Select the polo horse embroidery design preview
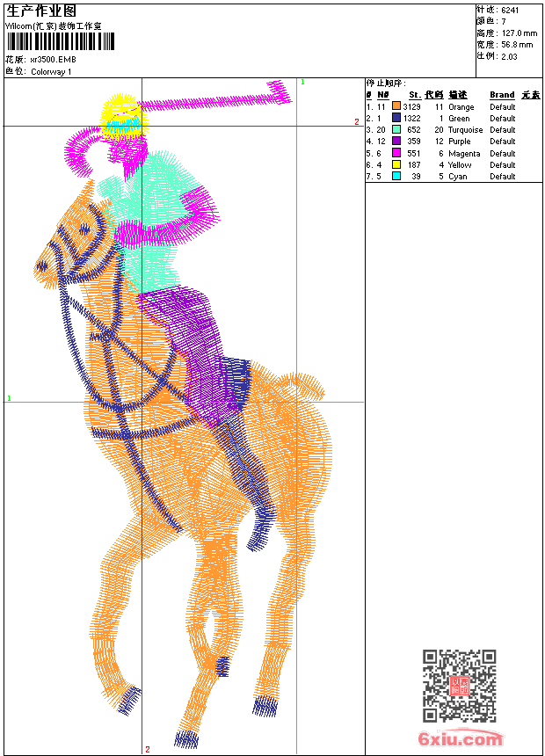The height and width of the screenshot is (756, 545). (x=183, y=415)
